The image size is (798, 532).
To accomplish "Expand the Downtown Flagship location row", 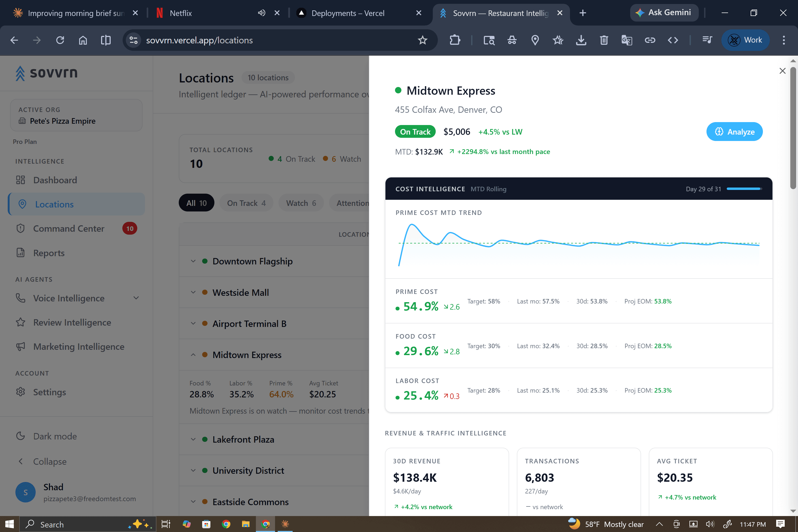I will (x=193, y=261).
